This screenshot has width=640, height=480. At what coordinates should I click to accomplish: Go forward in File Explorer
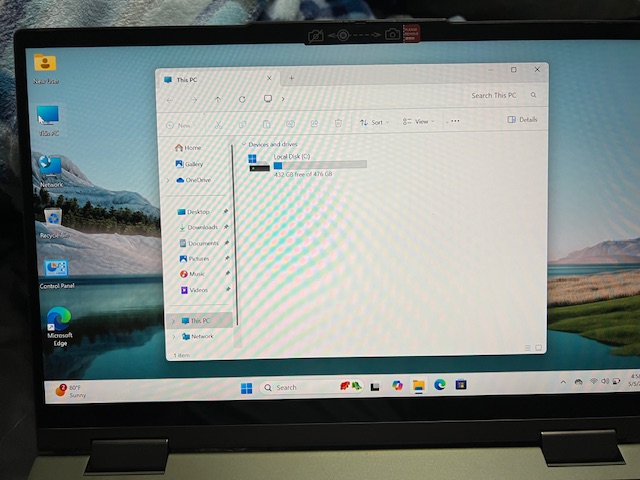click(x=194, y=100)
